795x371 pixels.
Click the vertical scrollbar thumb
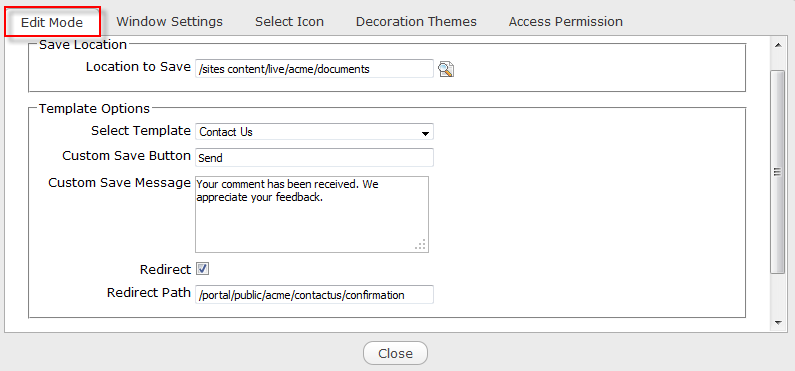click(777, 172)
